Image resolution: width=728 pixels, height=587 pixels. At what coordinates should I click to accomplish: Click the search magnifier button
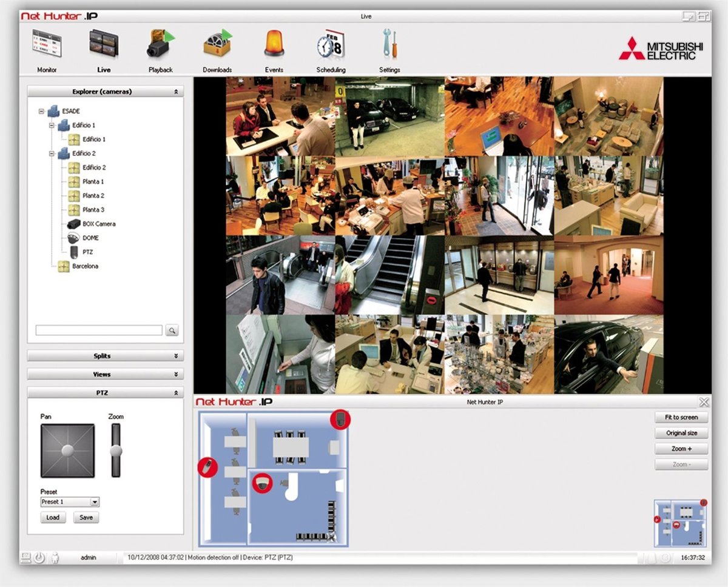pyautogui.click(x=172, y=330)
